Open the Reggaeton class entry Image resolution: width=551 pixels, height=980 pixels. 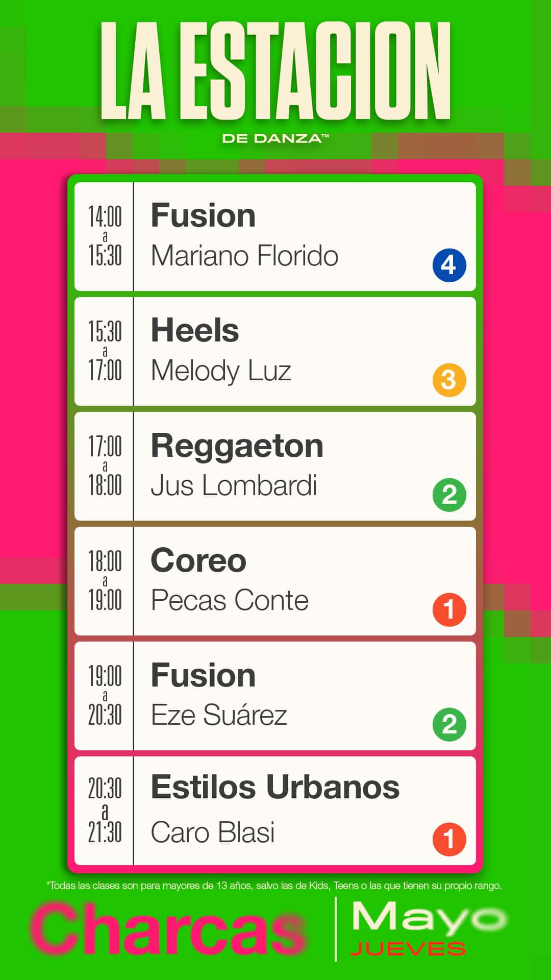click(x=237, y=446)
